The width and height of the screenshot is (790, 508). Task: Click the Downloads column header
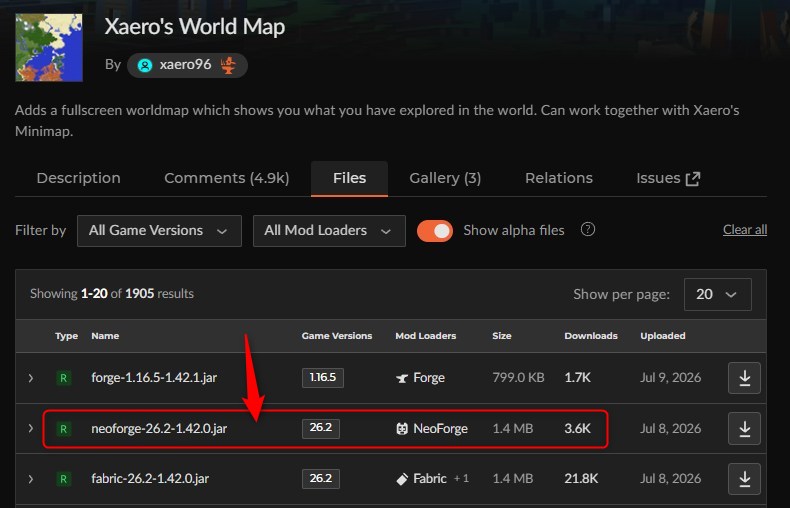pos(591,336)
